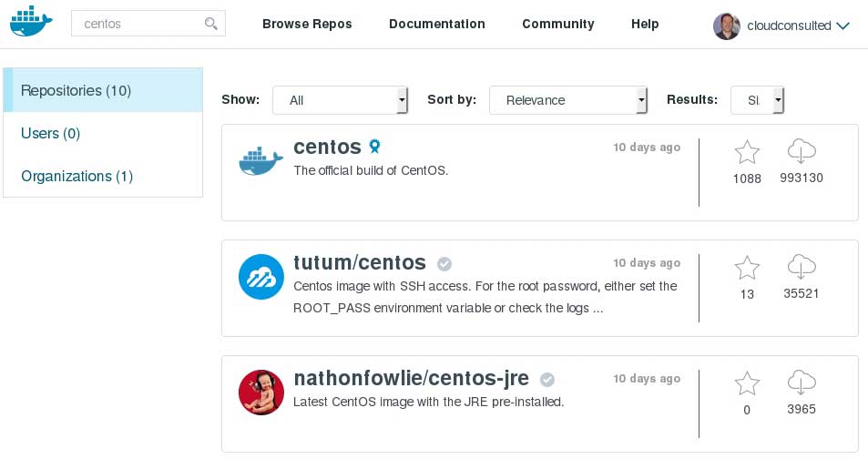Open the Show filter dropdown
868x459 pixels.
pos(340,100)
